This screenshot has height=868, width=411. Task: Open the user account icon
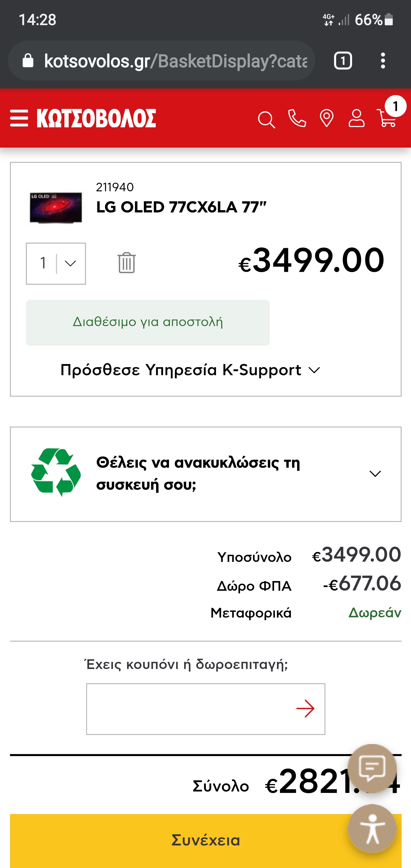pos(356,118)
